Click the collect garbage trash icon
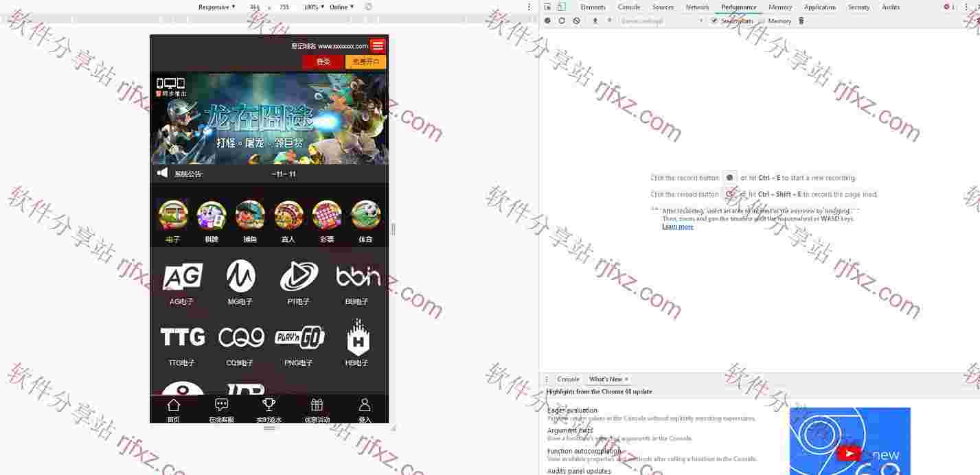This screenshot has height=475, width=980. [x=801, y=21]
